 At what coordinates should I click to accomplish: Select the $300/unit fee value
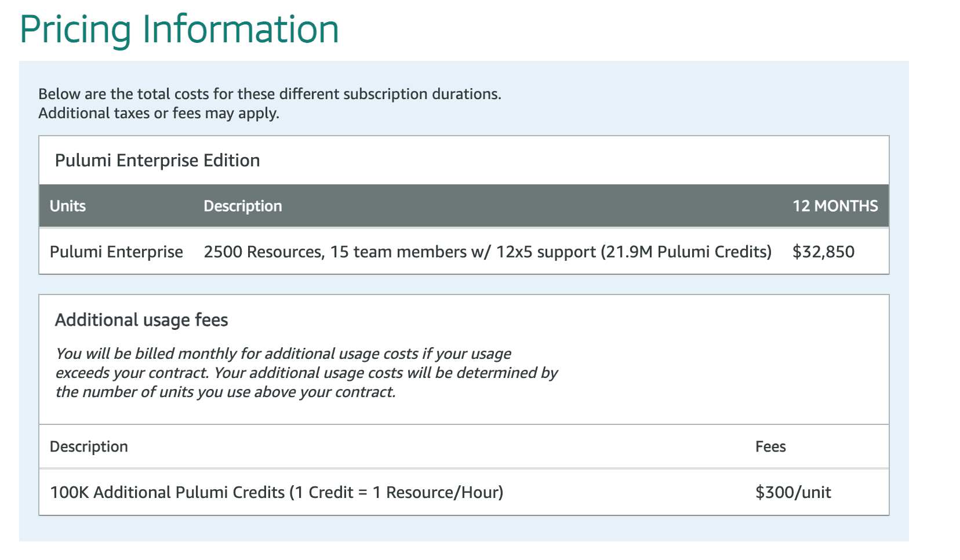(x=793, y=493)
